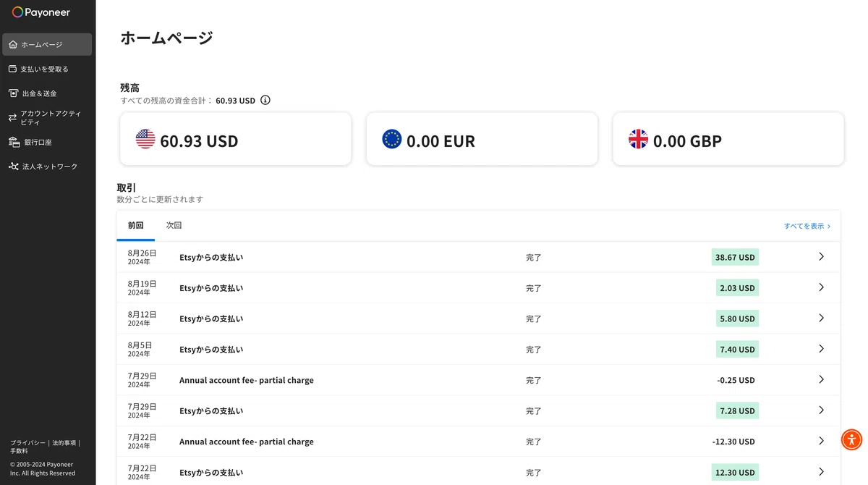Viewport: 868px width, 485px height.
Task: Click the -12.30 USD amount
Action: (x=733, y=442)
